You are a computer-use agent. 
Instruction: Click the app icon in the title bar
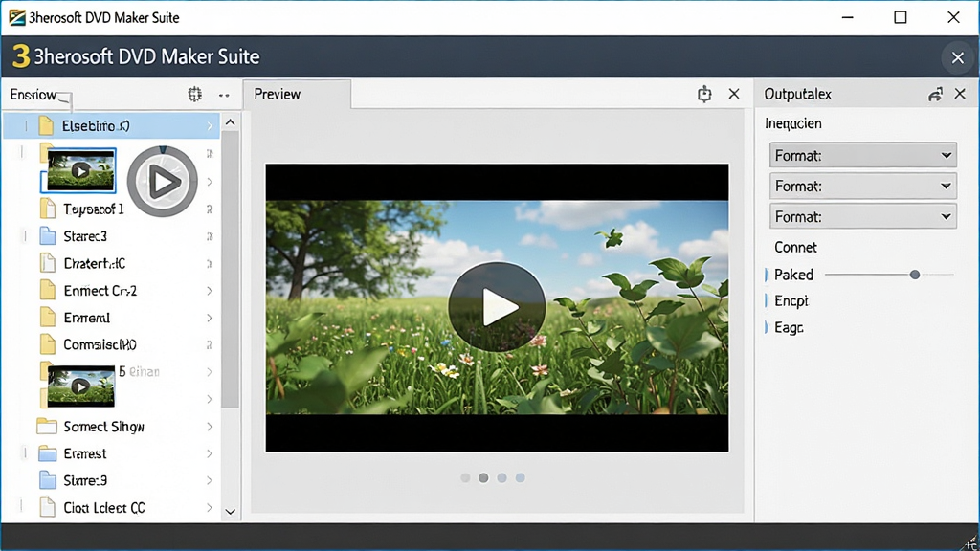17,17
